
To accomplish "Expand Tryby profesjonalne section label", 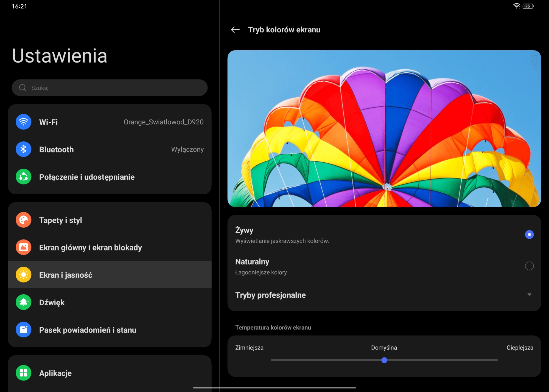I will (x=270, y=295).
